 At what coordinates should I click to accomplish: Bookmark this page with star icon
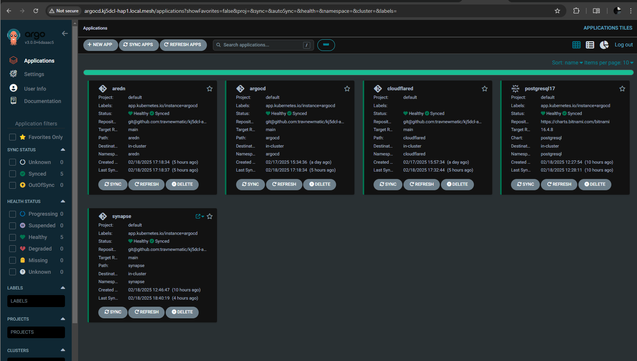pyautogui.click(x=557, y=11)
